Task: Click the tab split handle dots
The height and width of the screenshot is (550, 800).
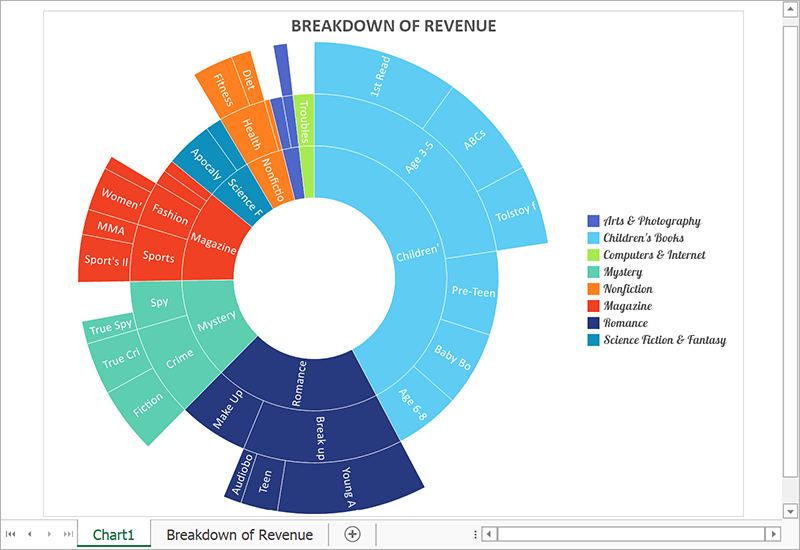Action: click(475, 534)
